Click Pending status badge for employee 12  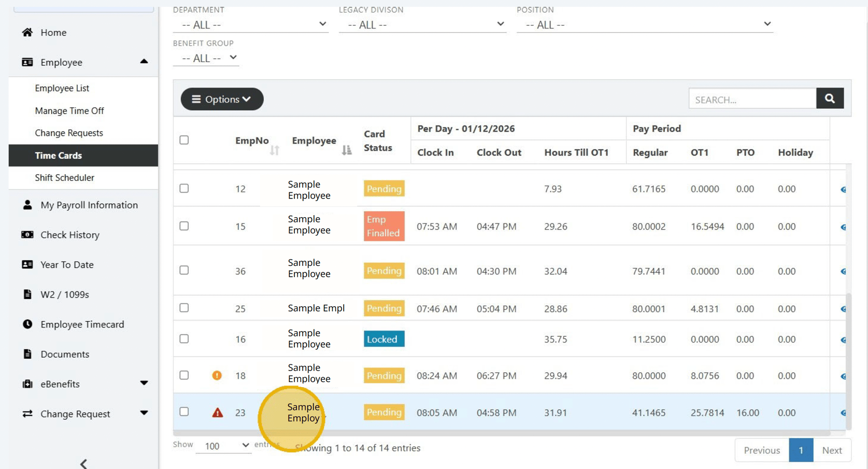click(384, 189)
